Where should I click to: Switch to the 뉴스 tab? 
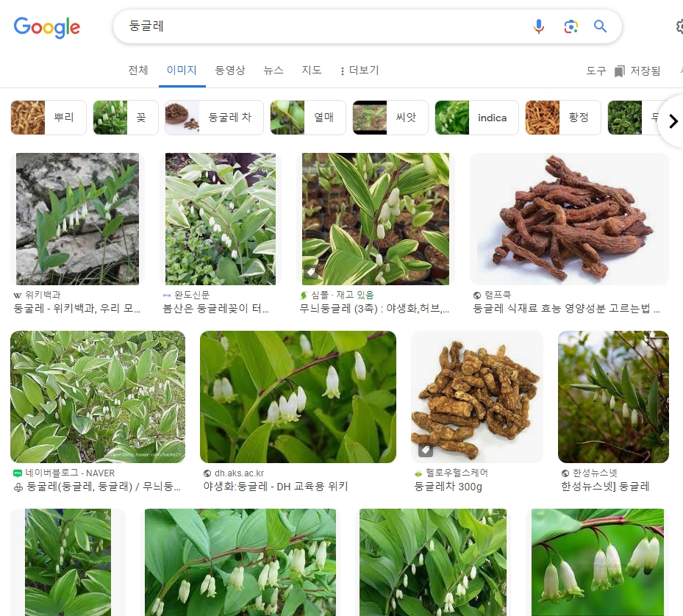(273, 71)
